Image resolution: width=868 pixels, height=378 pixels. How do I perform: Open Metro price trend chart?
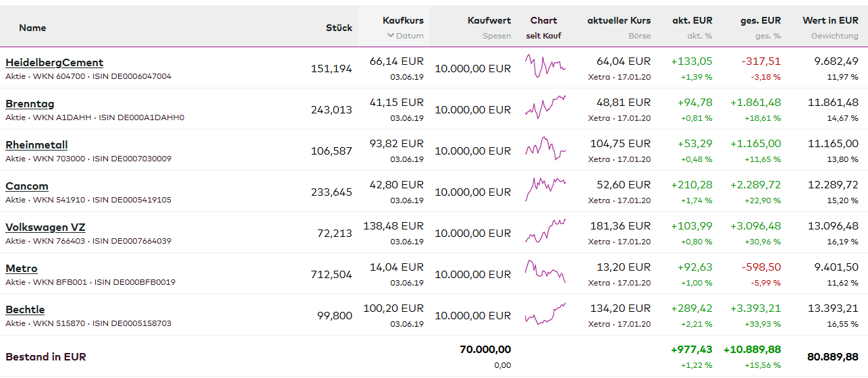click(545, 272)
